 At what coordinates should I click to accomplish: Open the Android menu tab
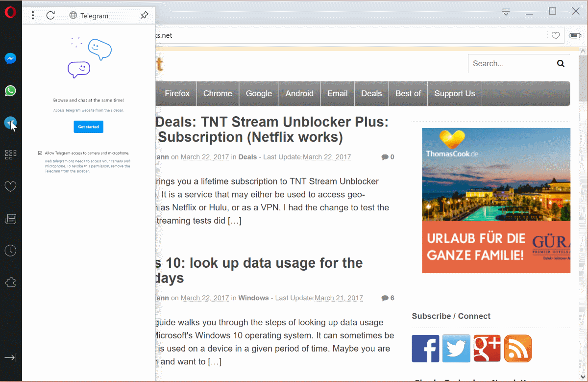pyautogui.click(x=299, y=93)
